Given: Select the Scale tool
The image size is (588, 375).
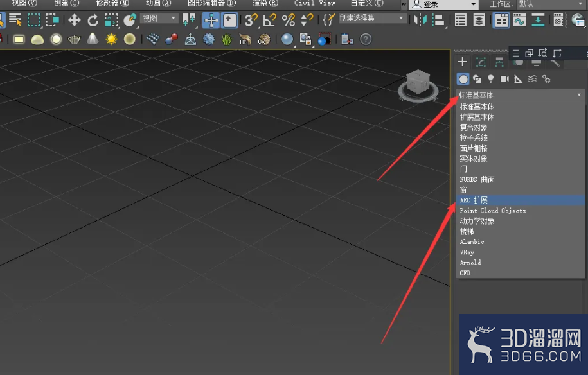Looking at the screenshot, I should [x=111, y=20].
